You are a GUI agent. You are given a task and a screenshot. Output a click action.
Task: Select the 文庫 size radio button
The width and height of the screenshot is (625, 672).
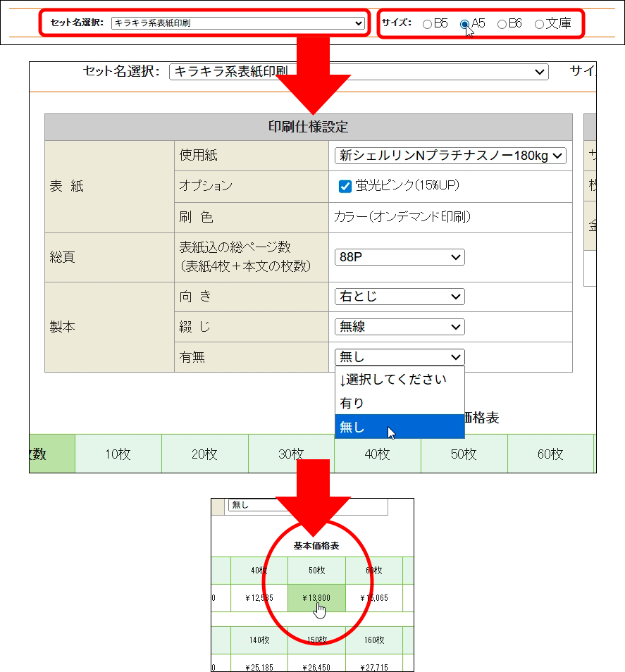tap(539, 24)
